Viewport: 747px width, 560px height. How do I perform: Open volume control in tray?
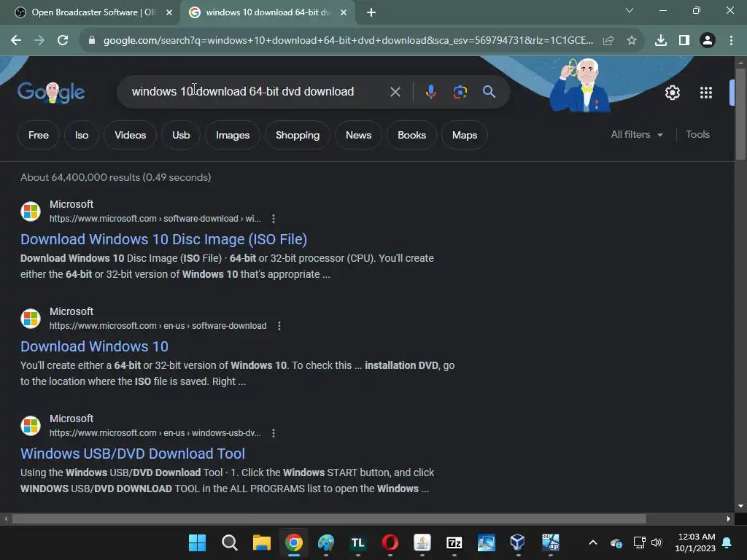pos(657,542)
